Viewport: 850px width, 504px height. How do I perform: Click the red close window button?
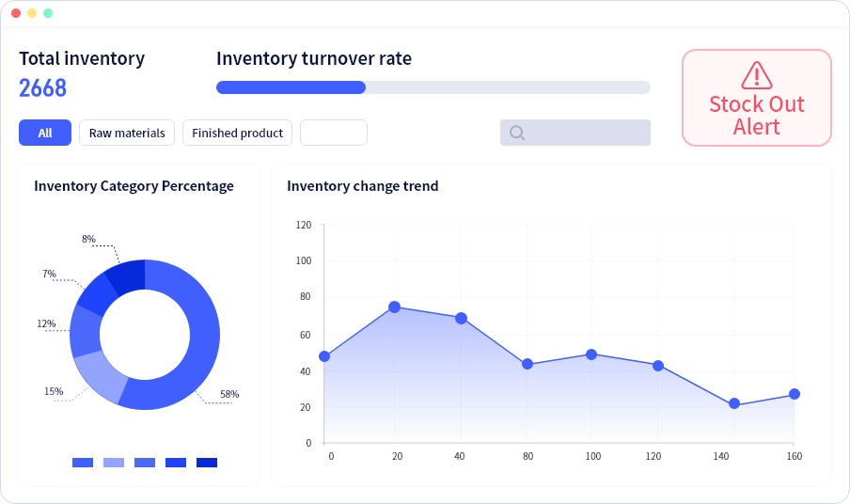point(16,13)
